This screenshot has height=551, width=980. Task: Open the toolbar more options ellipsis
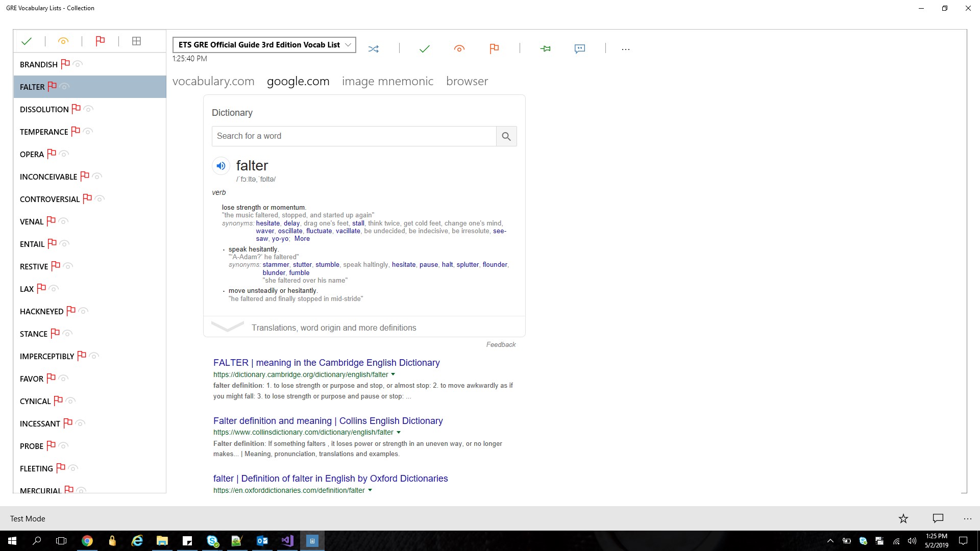[625, 49]
